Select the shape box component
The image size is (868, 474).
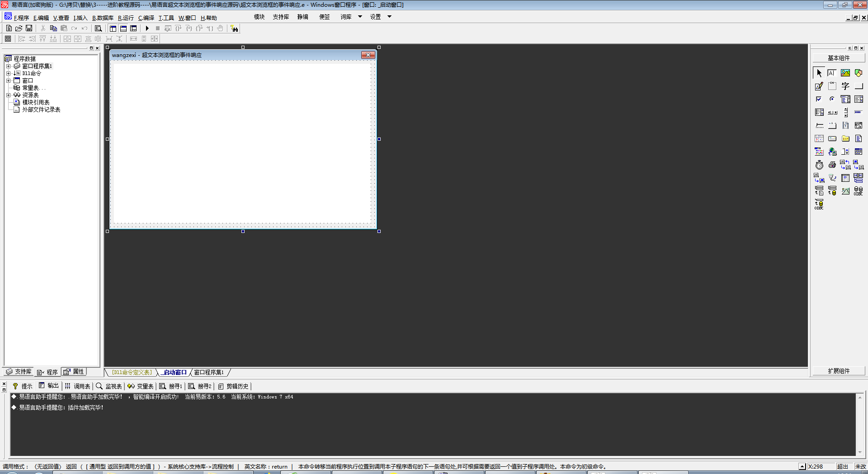point(859,73)
